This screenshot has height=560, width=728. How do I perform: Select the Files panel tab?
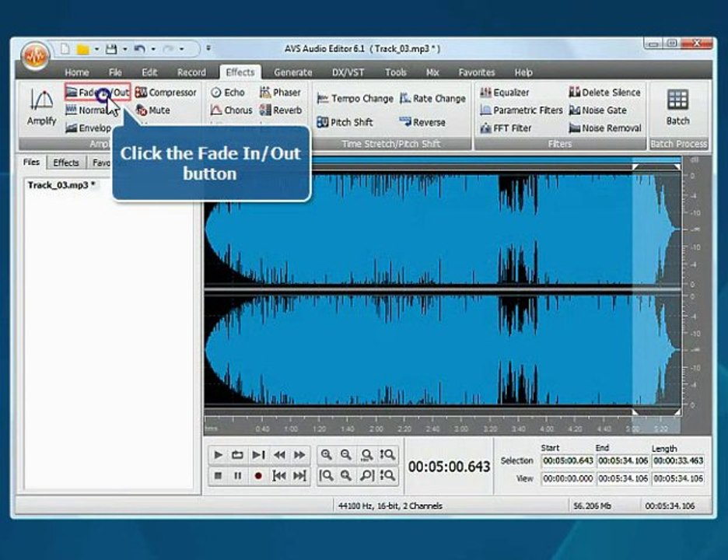pos(32,162)
